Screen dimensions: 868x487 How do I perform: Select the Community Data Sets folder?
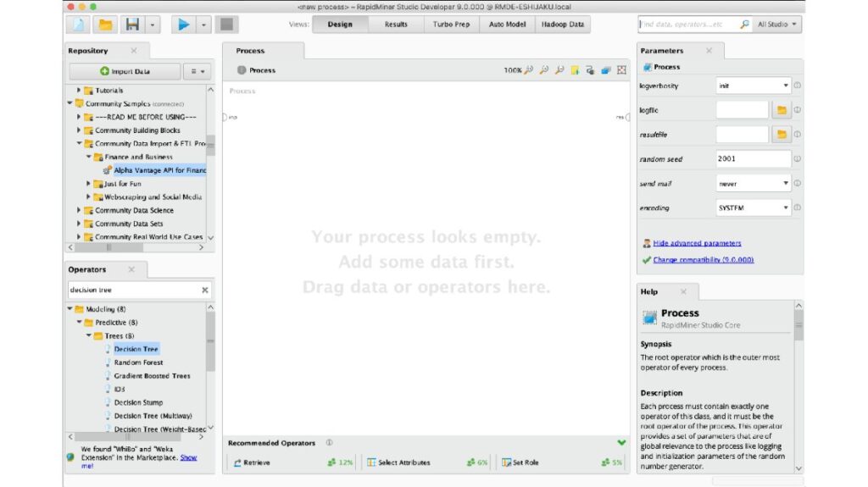pyautogui.click(x=129, y=224)
